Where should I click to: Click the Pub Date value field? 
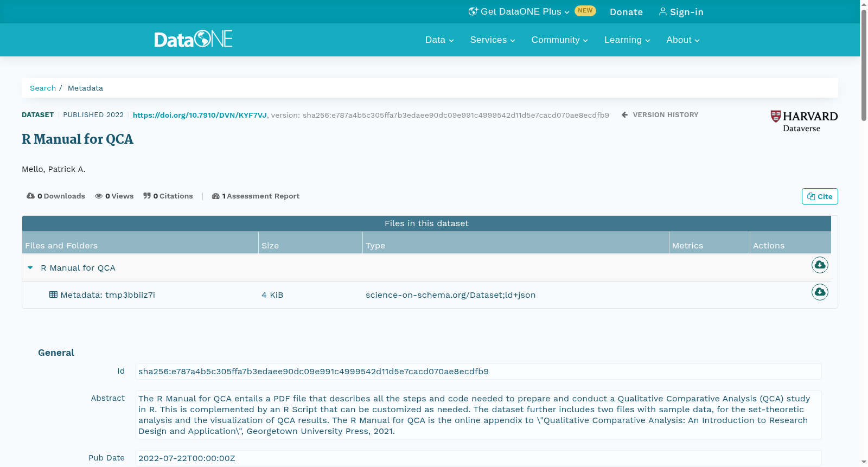coord(478,458)
